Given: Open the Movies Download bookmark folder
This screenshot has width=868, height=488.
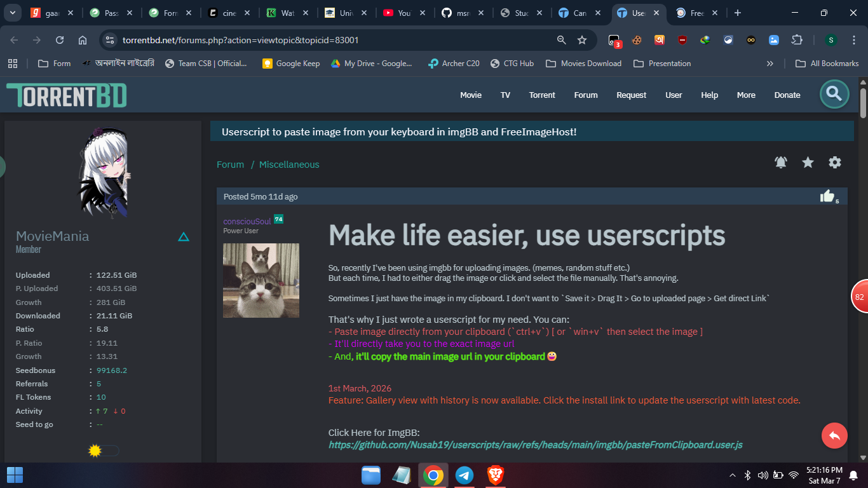Looking at the screenshot, I should [x=584, y=64].
